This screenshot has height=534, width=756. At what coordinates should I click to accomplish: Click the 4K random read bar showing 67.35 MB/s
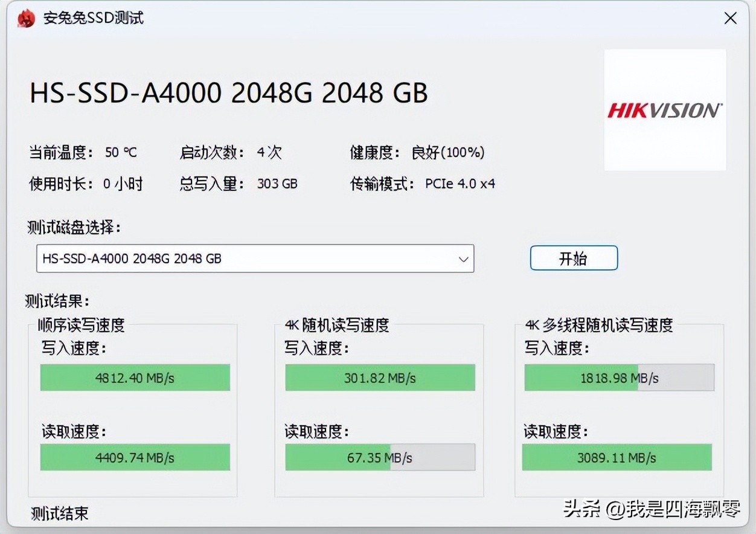point(379,457)
